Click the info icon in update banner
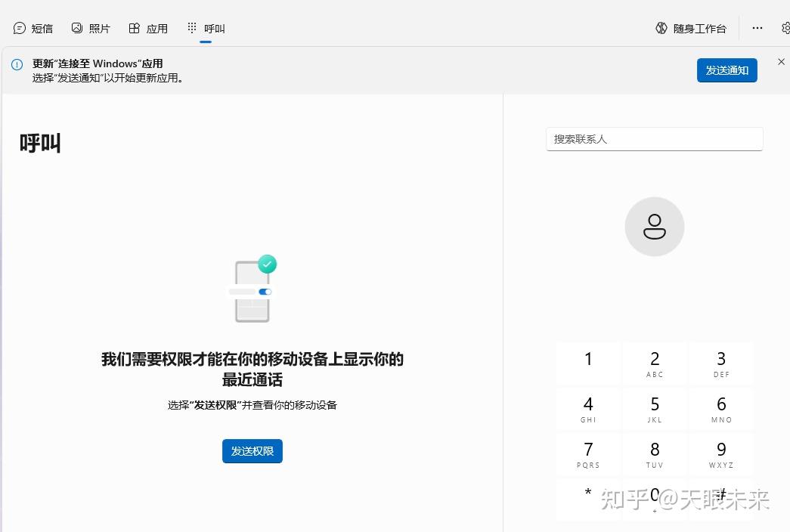 coord(17,63)
